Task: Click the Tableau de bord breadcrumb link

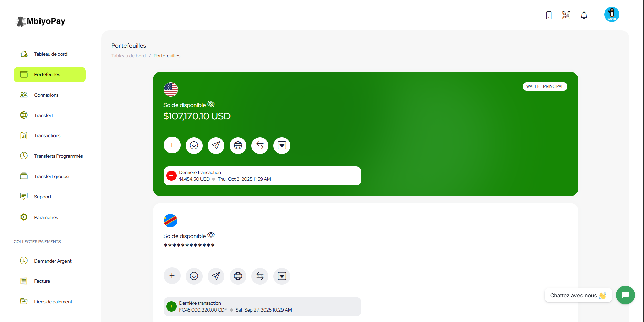Action: pyautogui.click(x=129, y=56)
